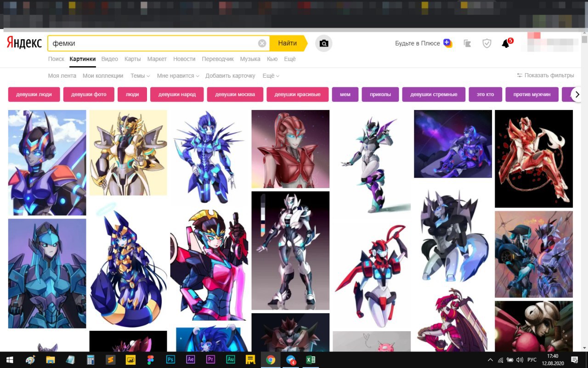This screenshot has height=368, width=588.
Task: Click the Yandex Plus badge icon
Action: (x=448, y=43)
